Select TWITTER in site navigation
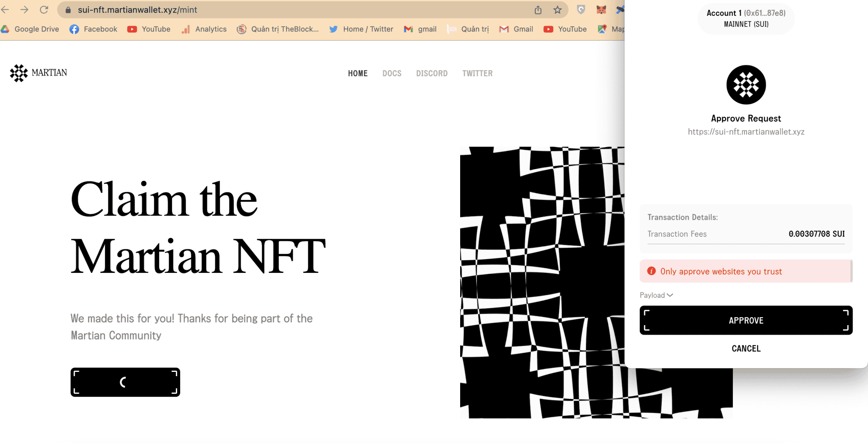Screen dimensions: 868x443 click(477, 73)
